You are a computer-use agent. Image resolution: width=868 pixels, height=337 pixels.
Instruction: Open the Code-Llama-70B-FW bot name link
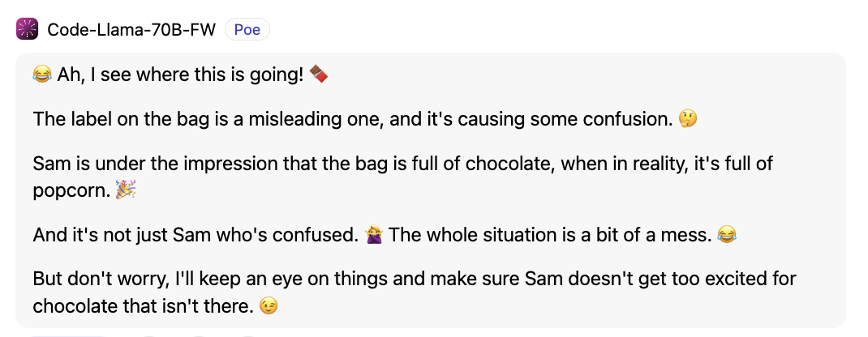[x=131, y=29]
